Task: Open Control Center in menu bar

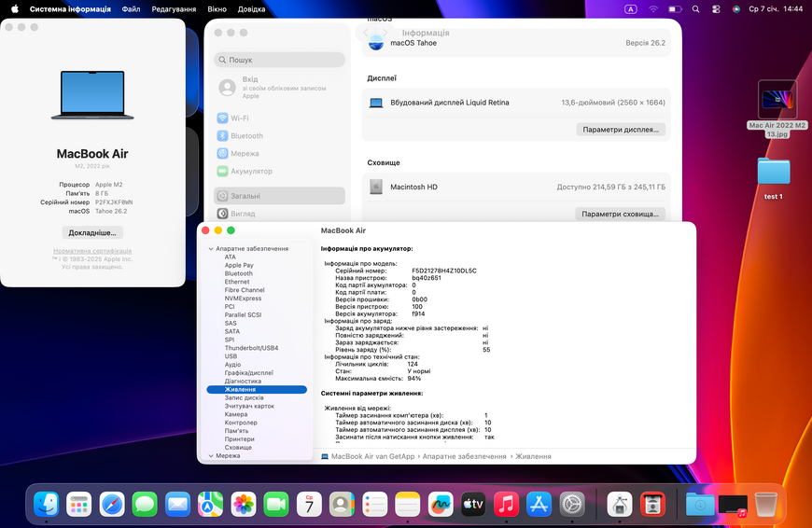Action: coord(716,8)
